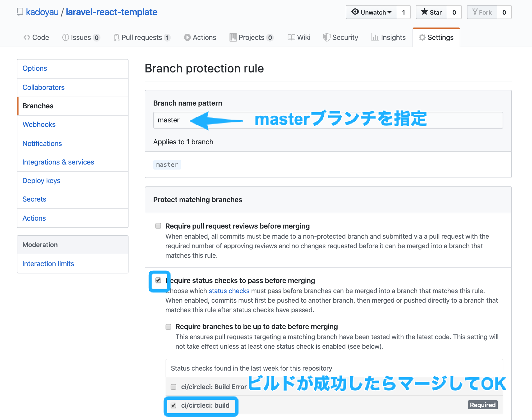The height and width of the screenshot is (420, 532).
Task: Open the Wiki tab
Action: 299,37
